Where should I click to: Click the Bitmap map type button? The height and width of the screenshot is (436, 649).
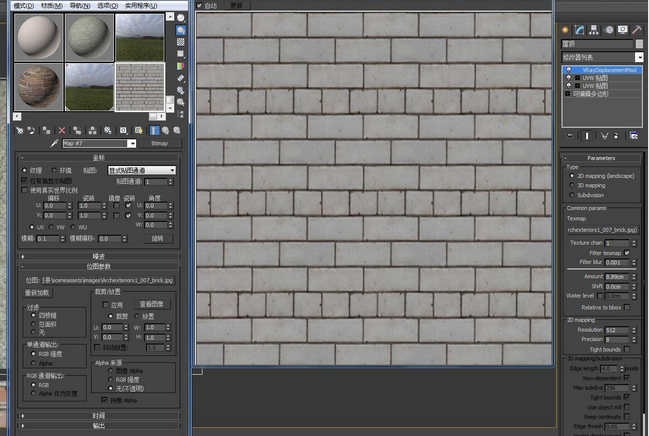159,143
